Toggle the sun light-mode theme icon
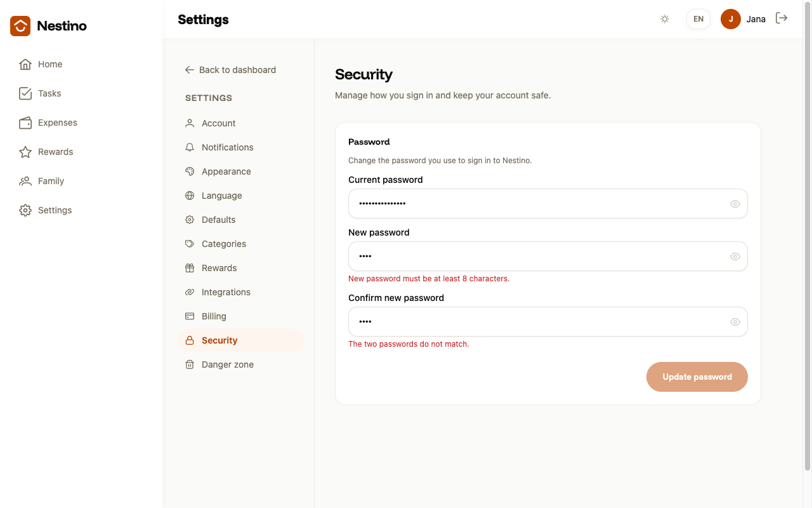 tap(665, 19)
